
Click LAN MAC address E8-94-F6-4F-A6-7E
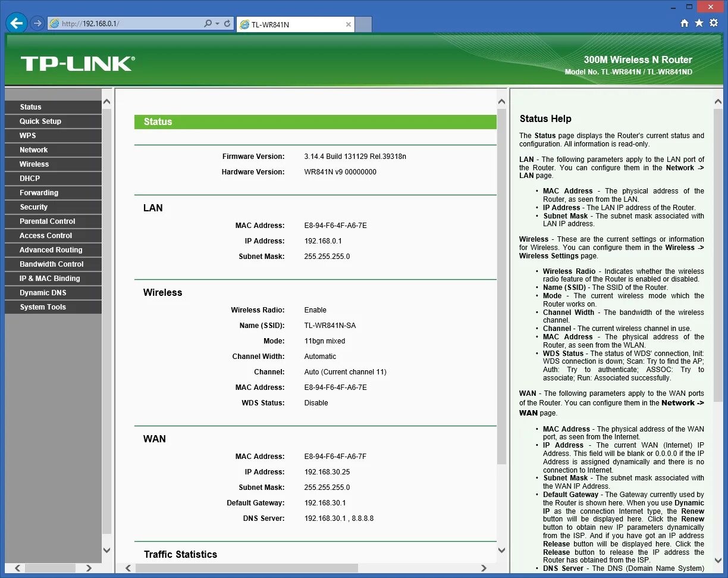[335, 226]
